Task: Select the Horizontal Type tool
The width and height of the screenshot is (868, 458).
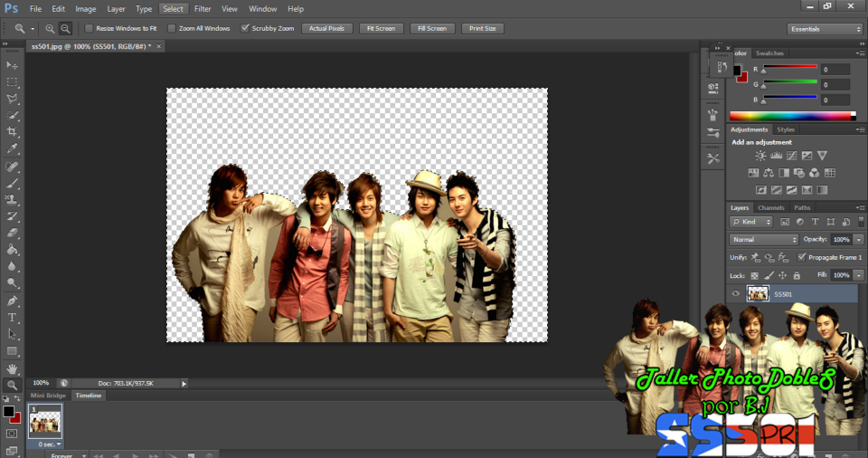Action: (12, 318)
